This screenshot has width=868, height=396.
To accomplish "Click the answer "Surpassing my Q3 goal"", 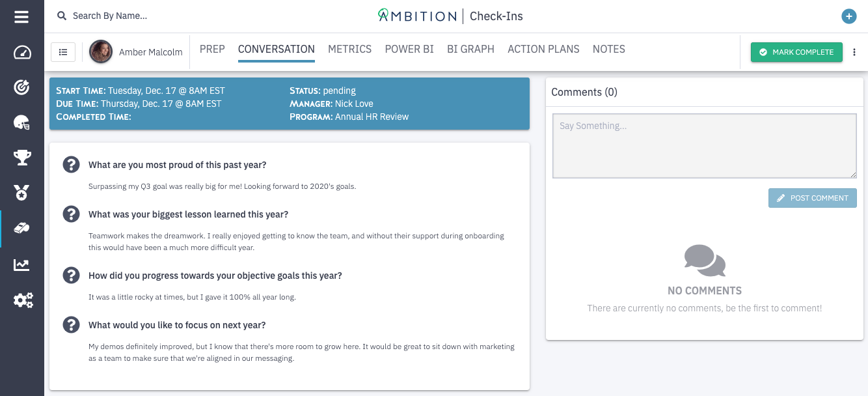I will [x=223, y=186].
